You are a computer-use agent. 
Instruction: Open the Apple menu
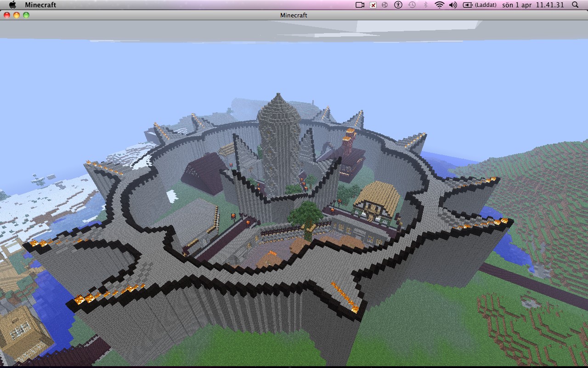tap(12, 5)
